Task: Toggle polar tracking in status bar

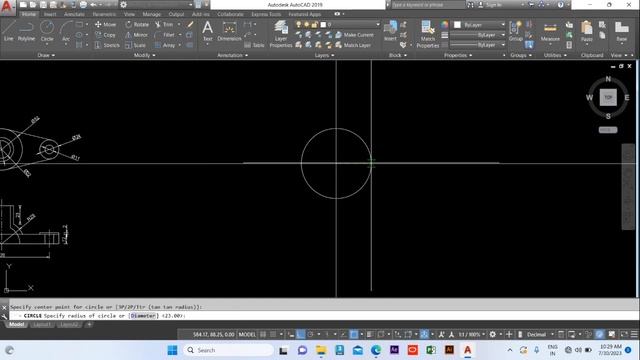Action: 311,334
